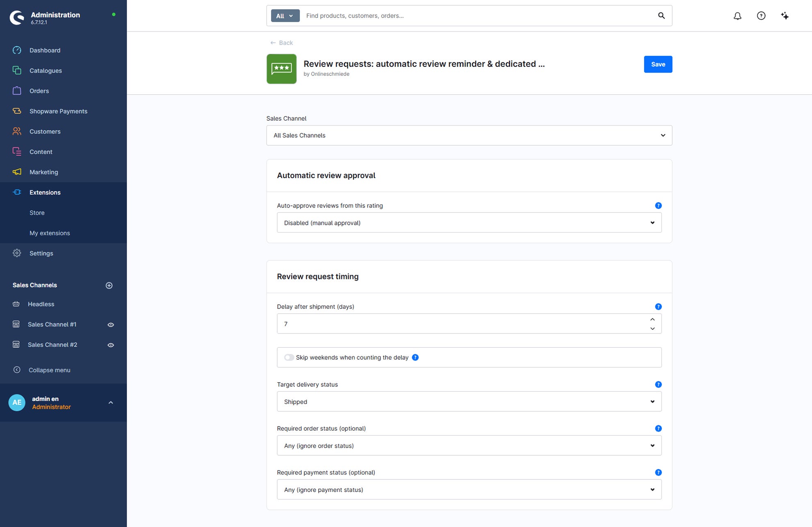Show help for Required payment status
The width and height of the screenshot is (812, 527).
pos(658,472)
